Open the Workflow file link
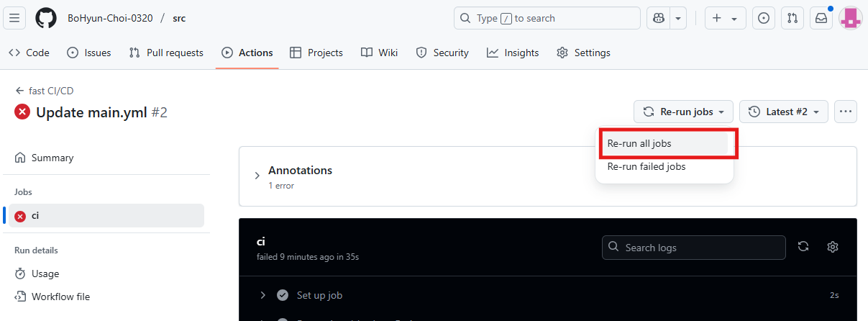 pyautogui.click(x=106, y=297)
